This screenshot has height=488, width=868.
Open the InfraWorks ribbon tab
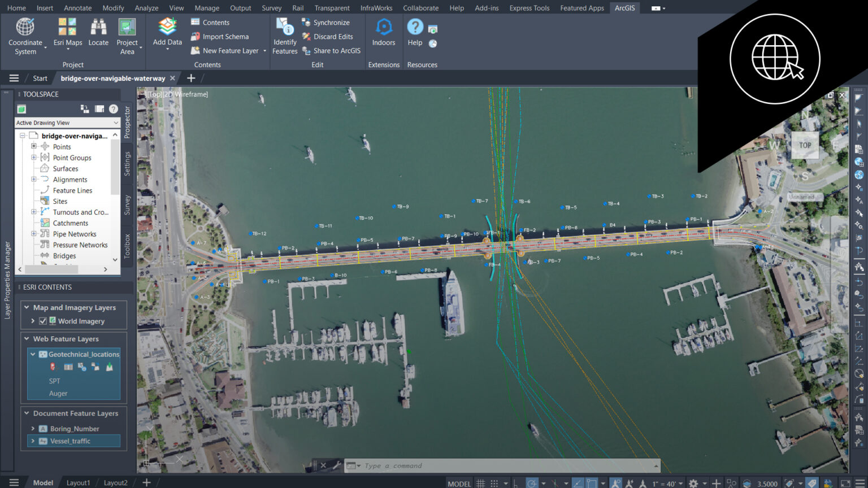(376, 8)
